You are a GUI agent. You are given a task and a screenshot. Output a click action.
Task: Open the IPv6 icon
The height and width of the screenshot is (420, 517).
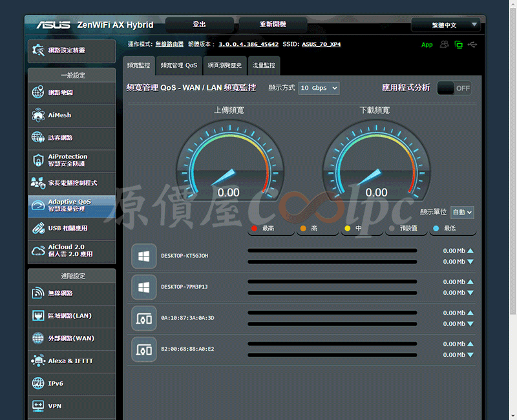[x=38, y=383]
